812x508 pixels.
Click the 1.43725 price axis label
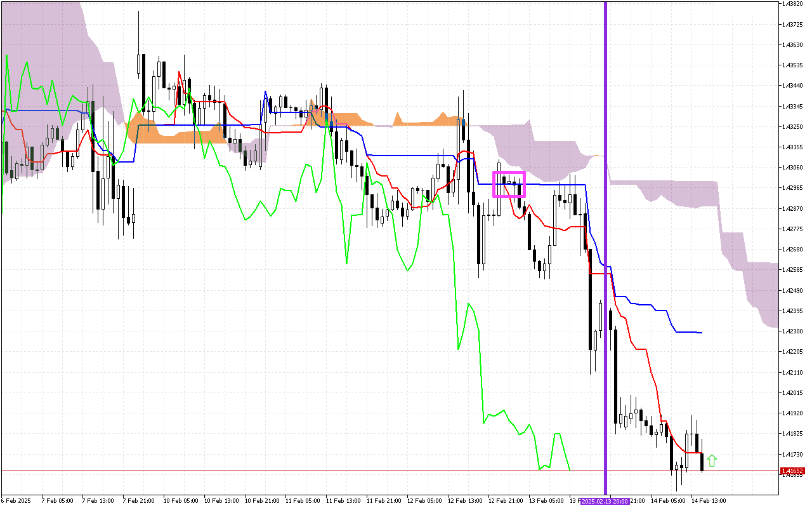point(793,24)
